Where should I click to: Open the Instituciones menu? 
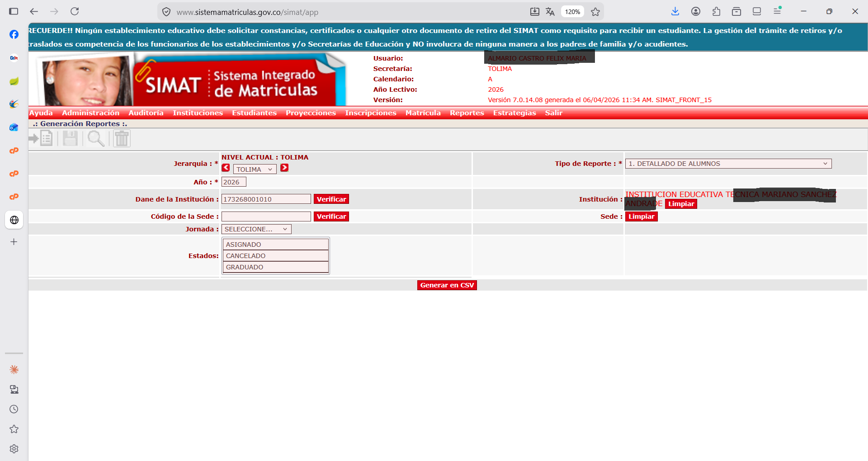tap(198, 113)
